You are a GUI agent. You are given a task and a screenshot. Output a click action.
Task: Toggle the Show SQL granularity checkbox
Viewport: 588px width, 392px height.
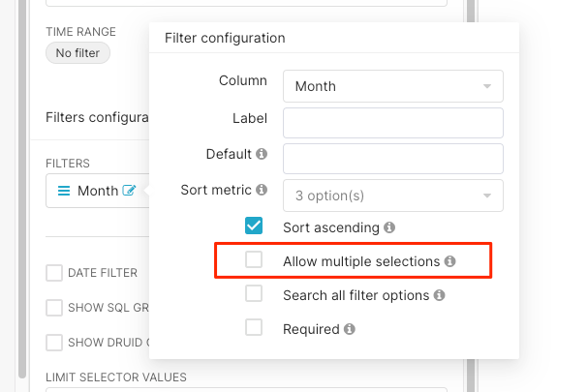[54, 308]
